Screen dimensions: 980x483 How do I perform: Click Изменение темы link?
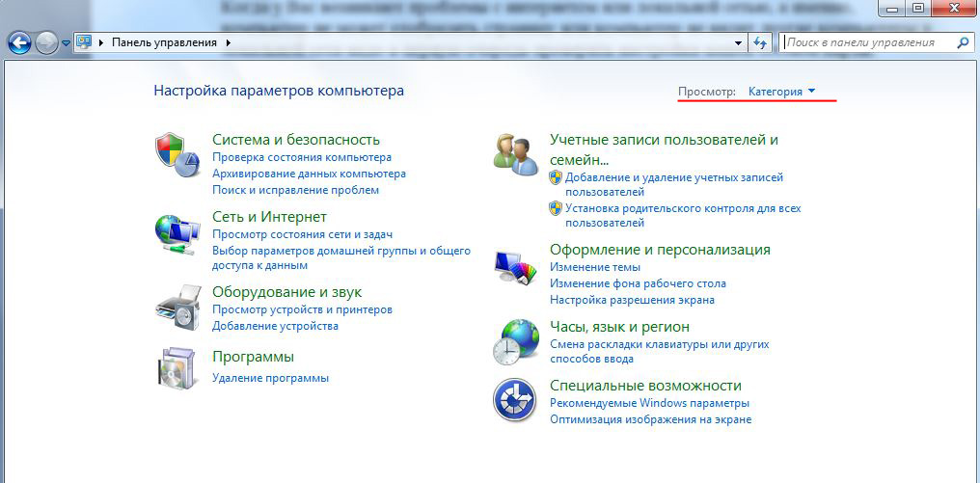point(595,267)
